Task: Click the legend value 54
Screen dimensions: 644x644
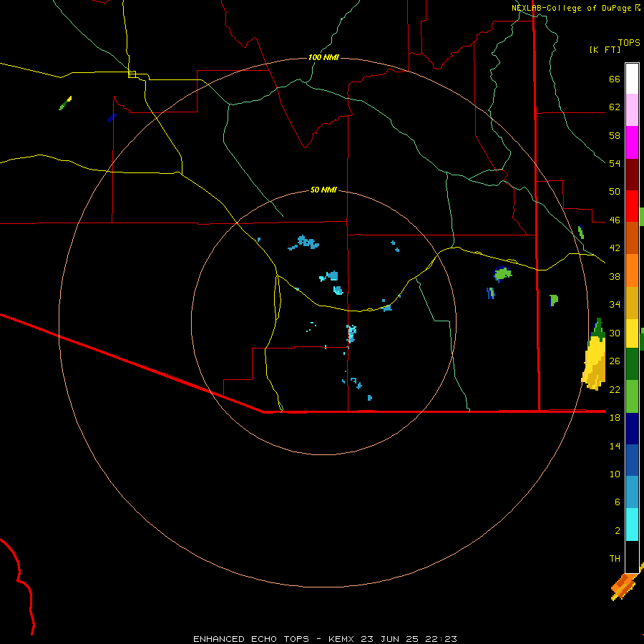Action: 615,163
